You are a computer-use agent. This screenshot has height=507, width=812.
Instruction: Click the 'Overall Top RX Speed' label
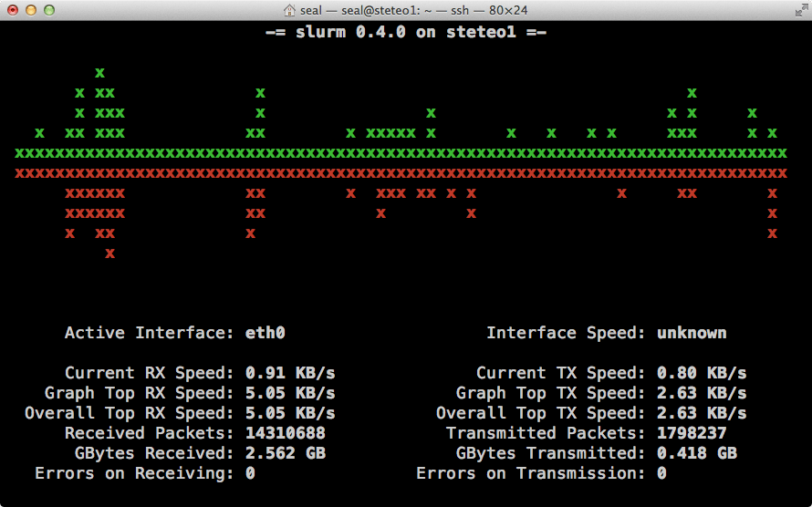point(130,413)
